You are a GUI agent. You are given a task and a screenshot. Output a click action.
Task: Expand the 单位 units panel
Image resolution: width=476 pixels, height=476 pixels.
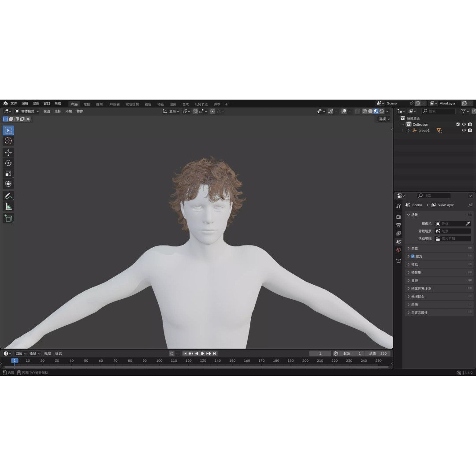[439, 248]
